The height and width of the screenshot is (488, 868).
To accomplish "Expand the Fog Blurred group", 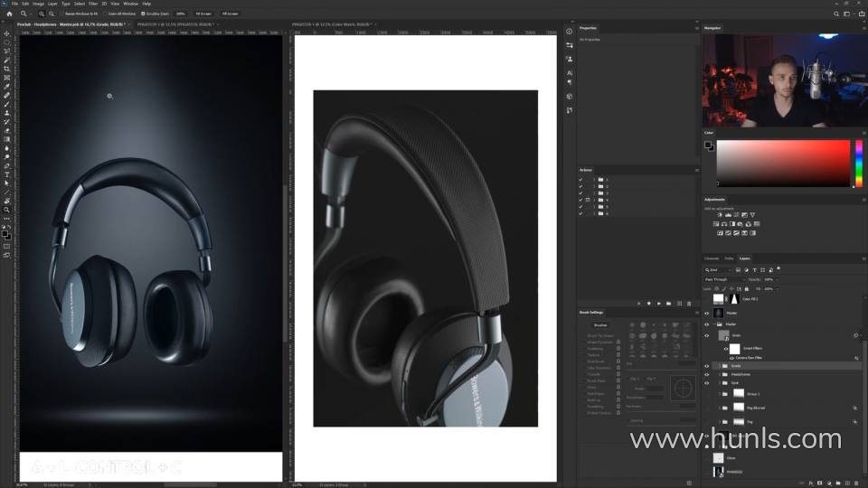I will point(719,408).
